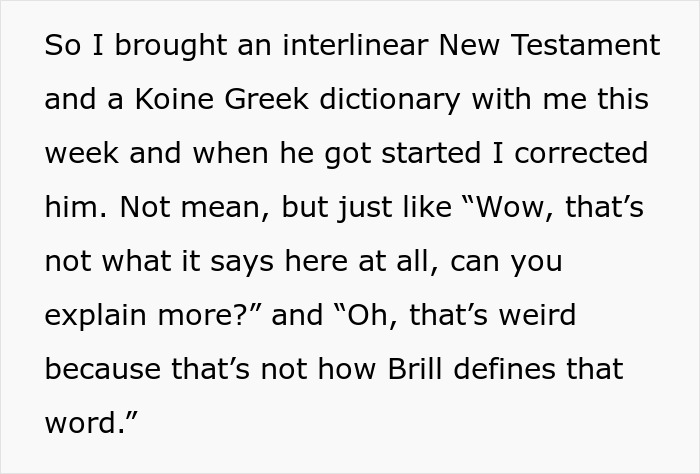Click the word "corrected" in third line
Image resolution: width=700 pixels, height=474 pixels.
tap(581, 153)
